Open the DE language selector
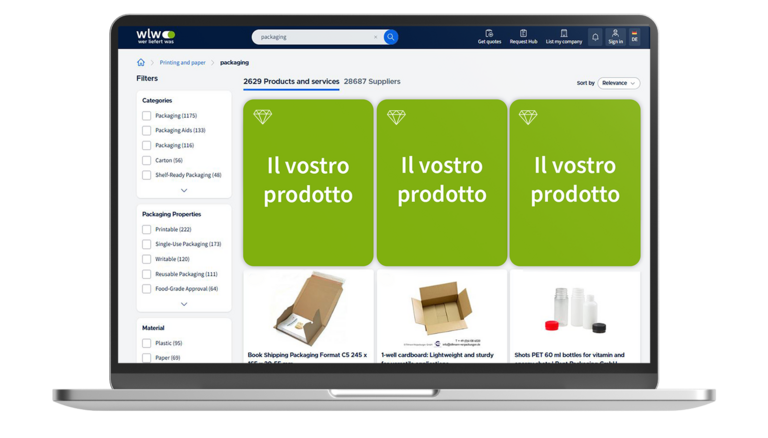Viewport: 768px width, 438px height. [x=634, y=37]
